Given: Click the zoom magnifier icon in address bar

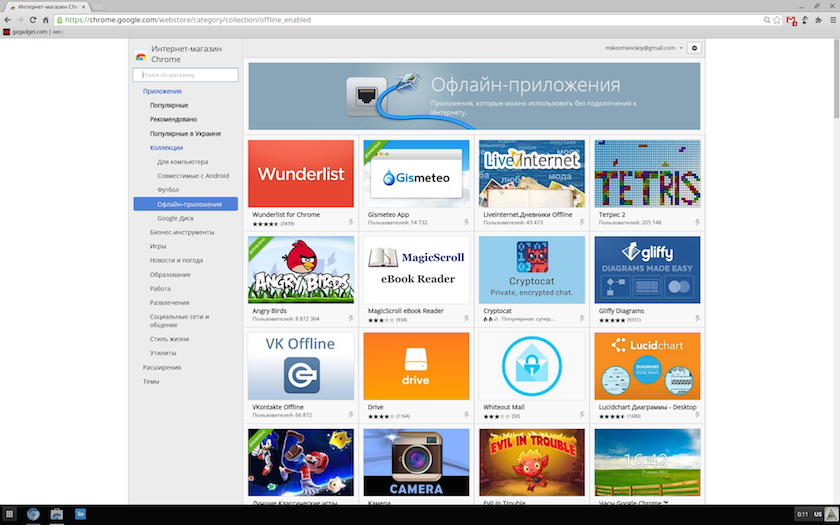Looking at the screenshot, I should (767, 20).
